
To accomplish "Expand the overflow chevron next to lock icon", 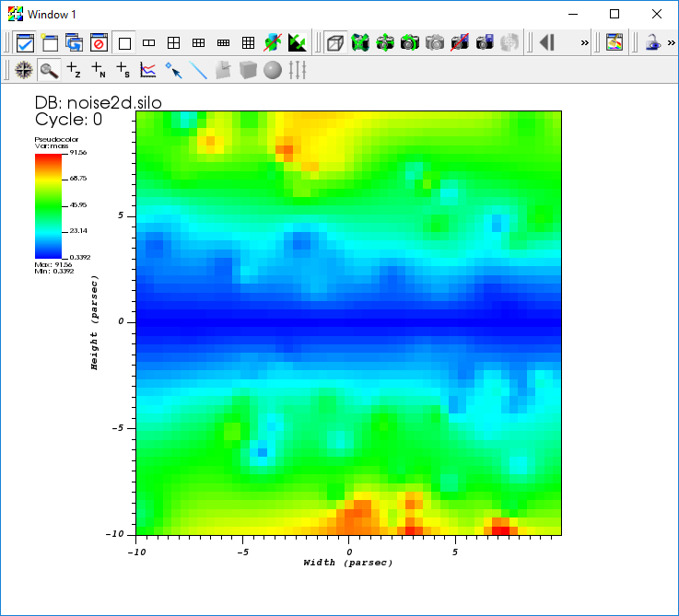I will pyautogui.click(x=672, y=43).
